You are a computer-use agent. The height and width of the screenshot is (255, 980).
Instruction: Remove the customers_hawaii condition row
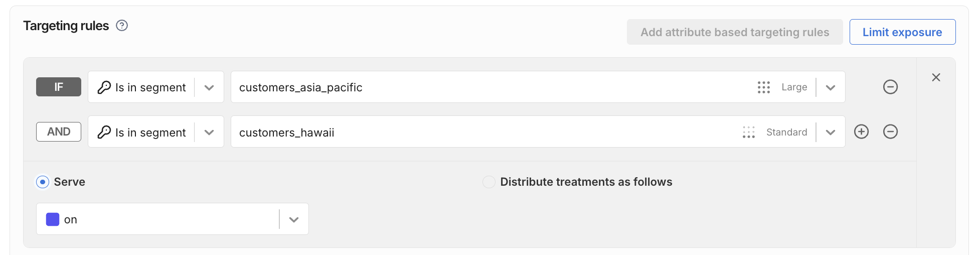tap(890, 132)
